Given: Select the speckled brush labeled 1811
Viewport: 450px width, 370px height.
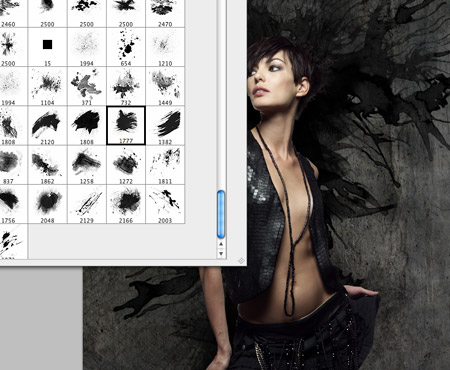Looking at the screenshot, I should (165, 165).
